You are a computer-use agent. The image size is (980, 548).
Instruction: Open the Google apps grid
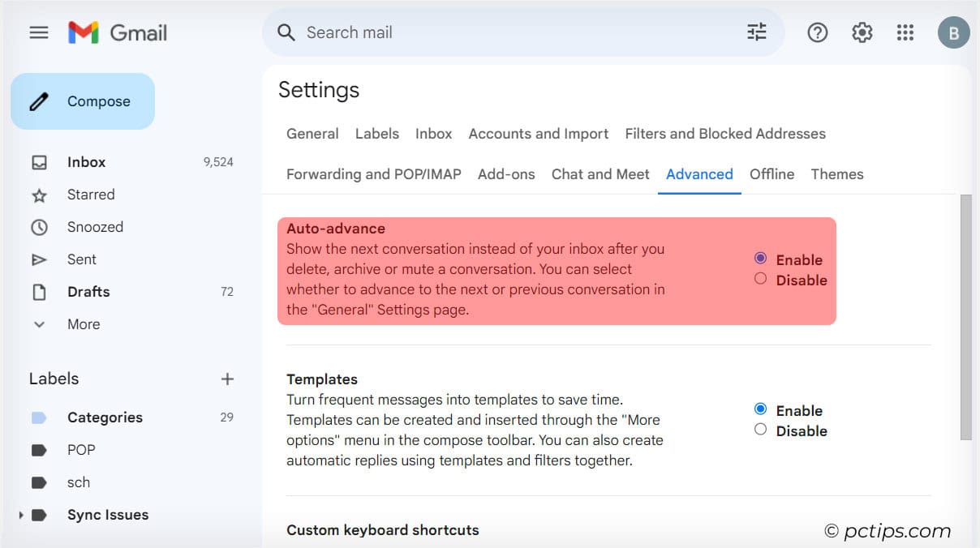[x=905, y=32]
